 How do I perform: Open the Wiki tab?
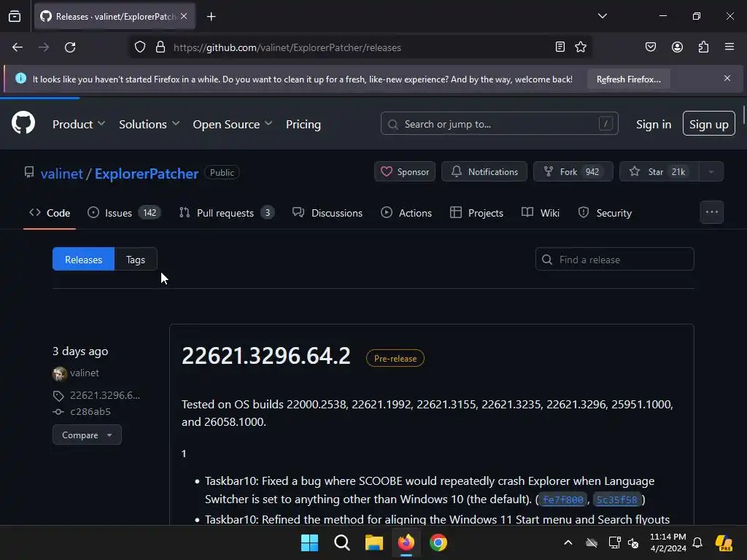click(541, 213)
